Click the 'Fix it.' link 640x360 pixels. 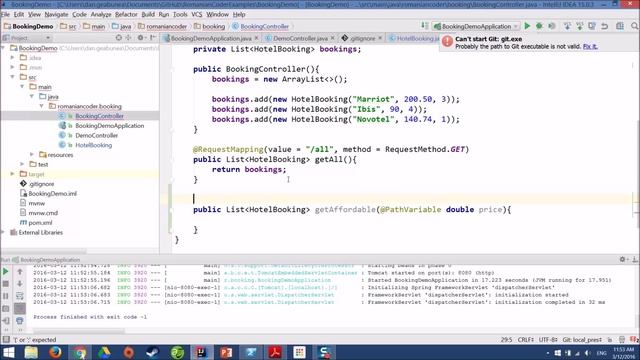click(590, 47)
